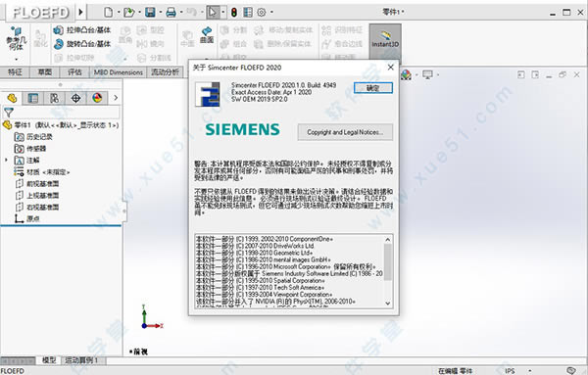The width and height of the screenshot is (588, 375).
Task: Click the Save icon in top toolbar
Action: [150, 13]
